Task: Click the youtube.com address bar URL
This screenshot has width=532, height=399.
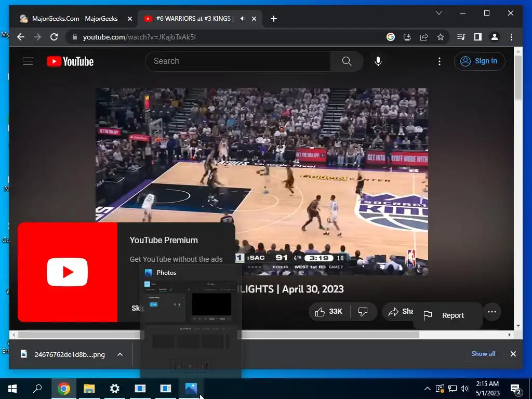Action: coord(139,37)
